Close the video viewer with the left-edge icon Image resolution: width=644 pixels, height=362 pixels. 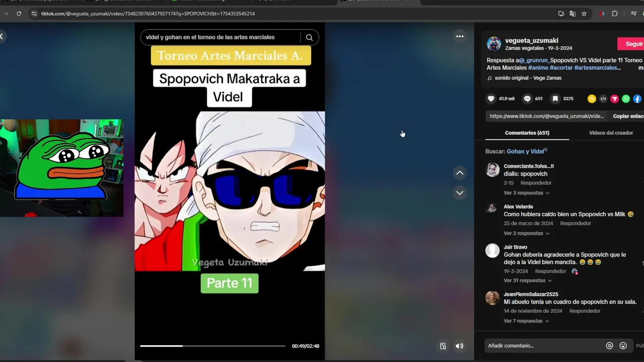tap(2, 36)
